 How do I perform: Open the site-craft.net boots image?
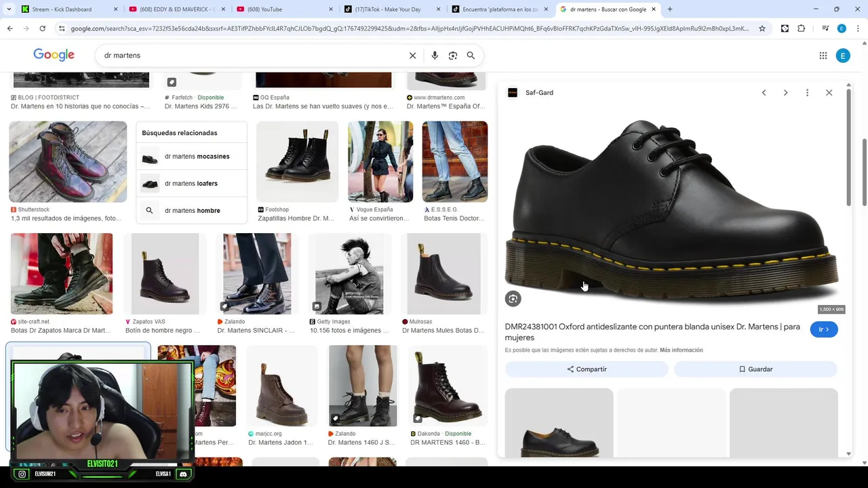tap(62, 274)
